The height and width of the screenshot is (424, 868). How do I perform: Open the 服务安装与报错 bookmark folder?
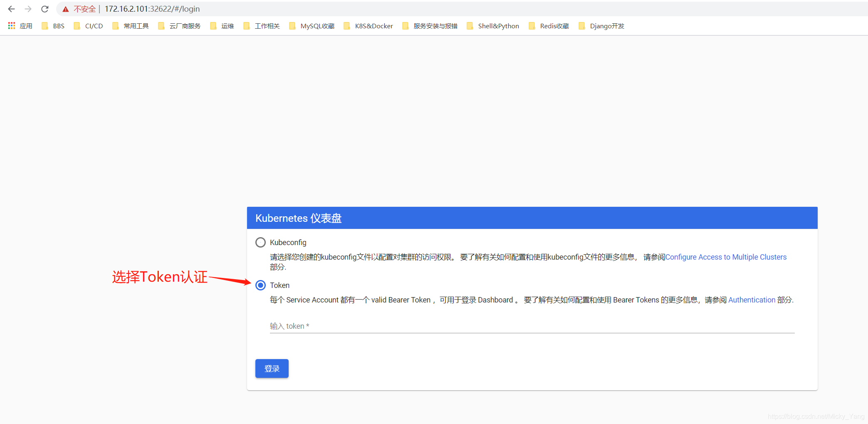click(x=430, y=26)
